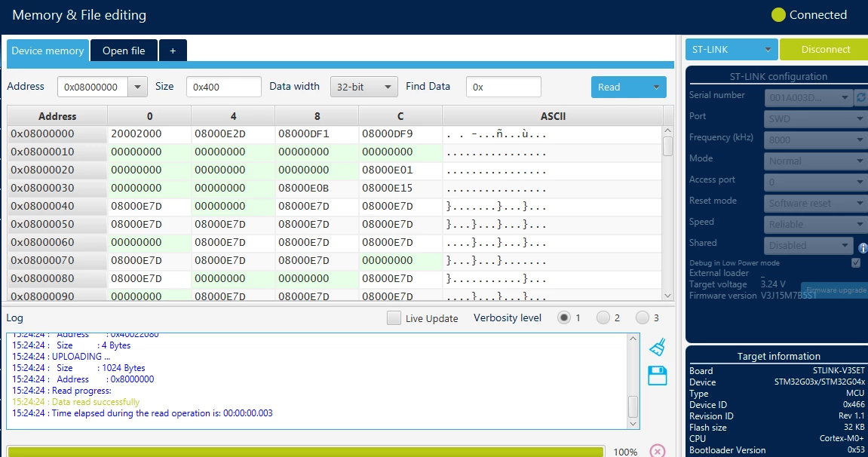Click the ASCII column header
868x457 pixels.
[x=553, y=116]
